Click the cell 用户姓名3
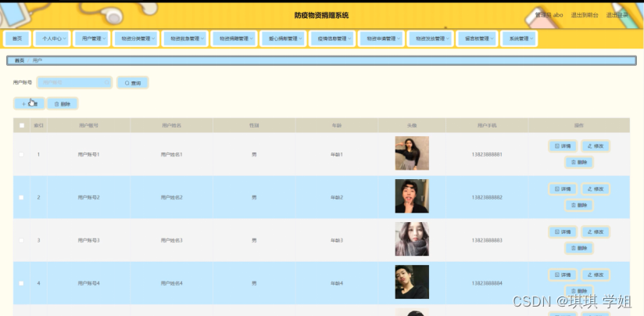 [171, 240]
